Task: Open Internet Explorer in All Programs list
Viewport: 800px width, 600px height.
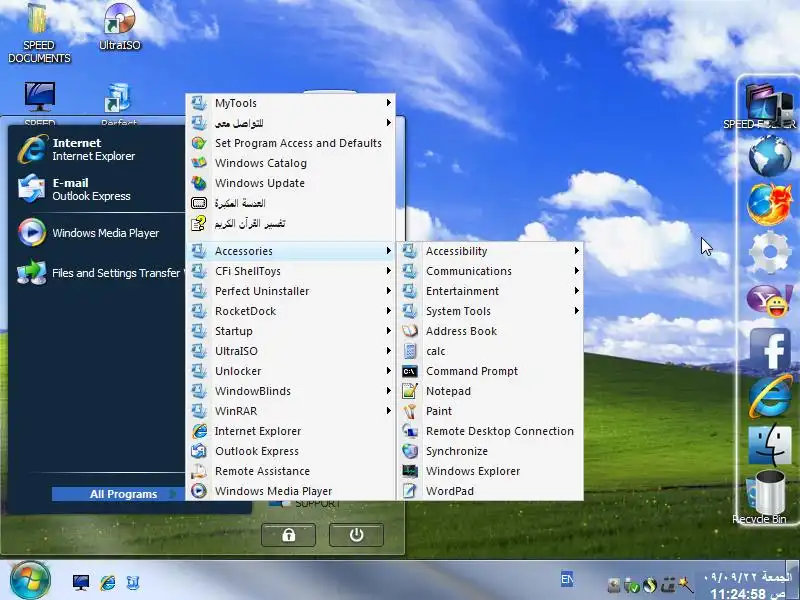Action: (291, 431)
